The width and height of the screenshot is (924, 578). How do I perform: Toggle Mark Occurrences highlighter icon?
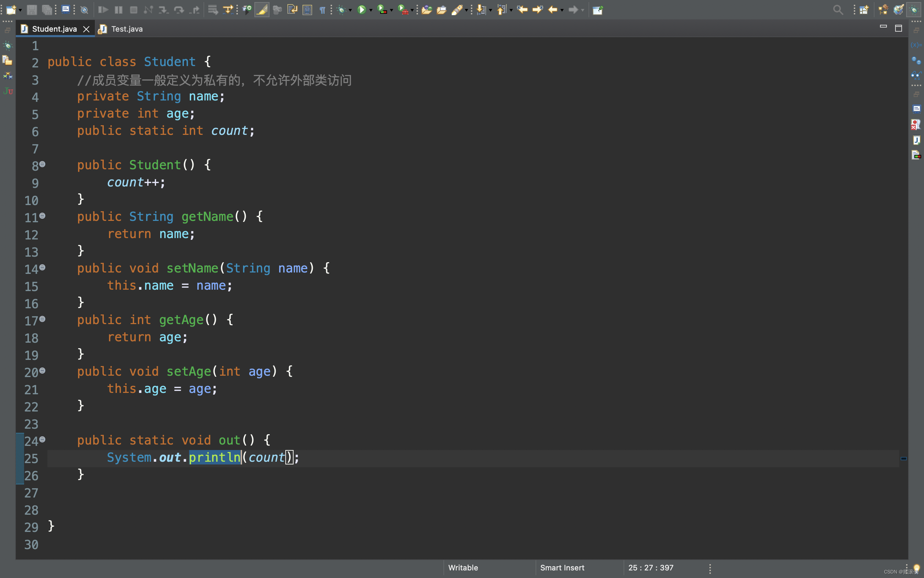click(262, 10)
